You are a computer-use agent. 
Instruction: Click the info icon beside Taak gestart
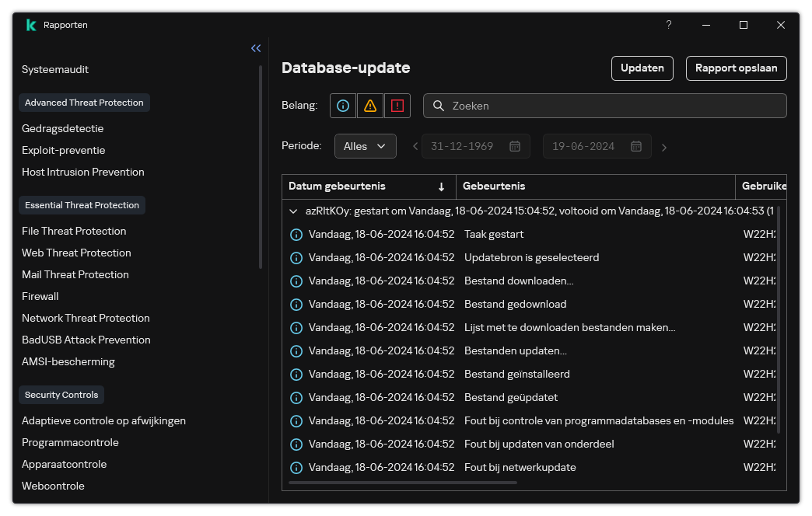296,234
